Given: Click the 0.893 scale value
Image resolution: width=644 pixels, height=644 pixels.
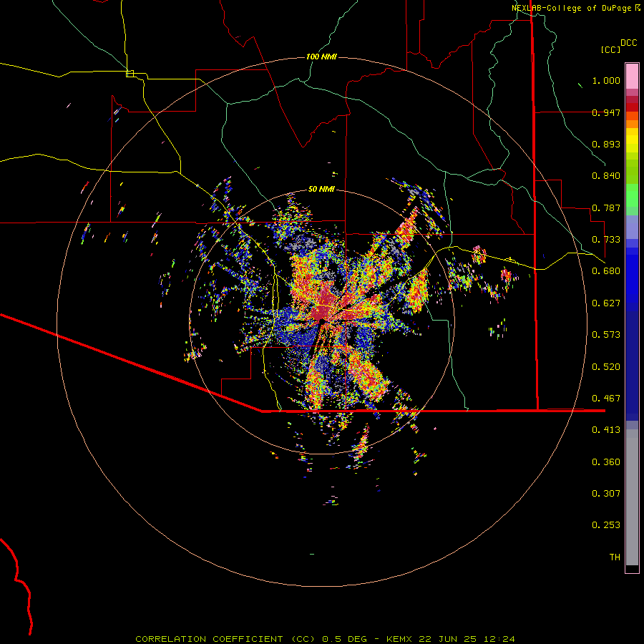Looking at the screenshot, I should [606, 144].
